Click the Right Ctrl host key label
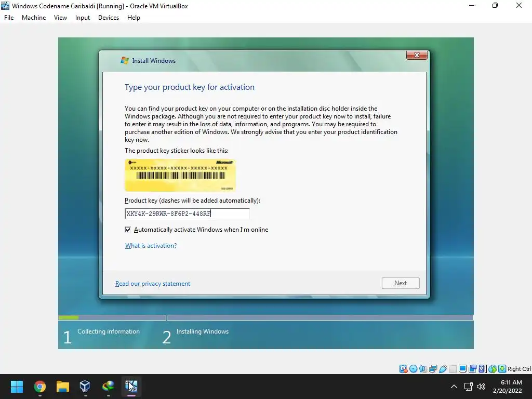The height and width of the screenshot is (399, 532). (520, 369)
